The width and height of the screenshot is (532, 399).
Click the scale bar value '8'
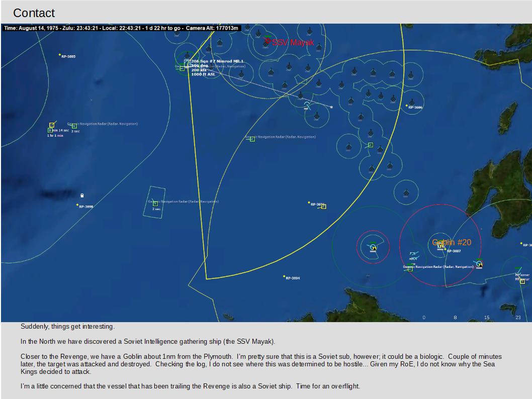(456, 318)
